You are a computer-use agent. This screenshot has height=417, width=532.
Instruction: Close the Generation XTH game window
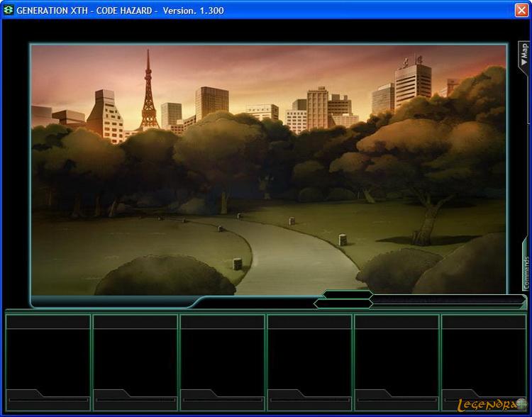[x=521, y=10]
